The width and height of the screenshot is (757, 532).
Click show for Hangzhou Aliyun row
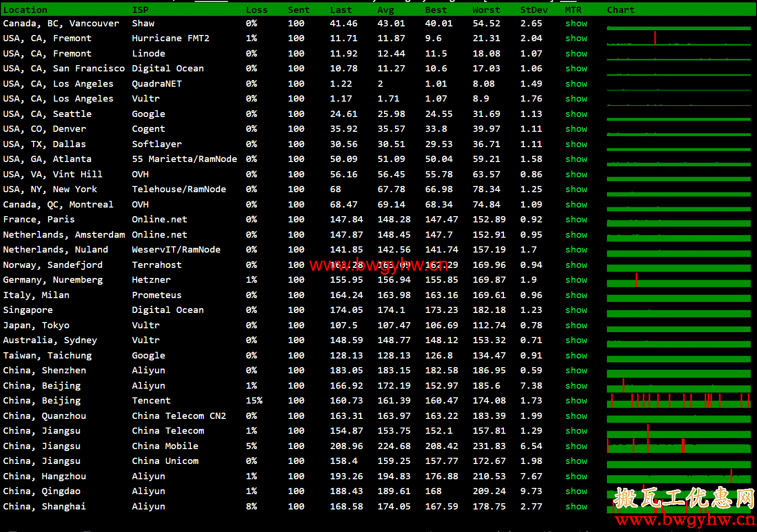pos(576,476)
